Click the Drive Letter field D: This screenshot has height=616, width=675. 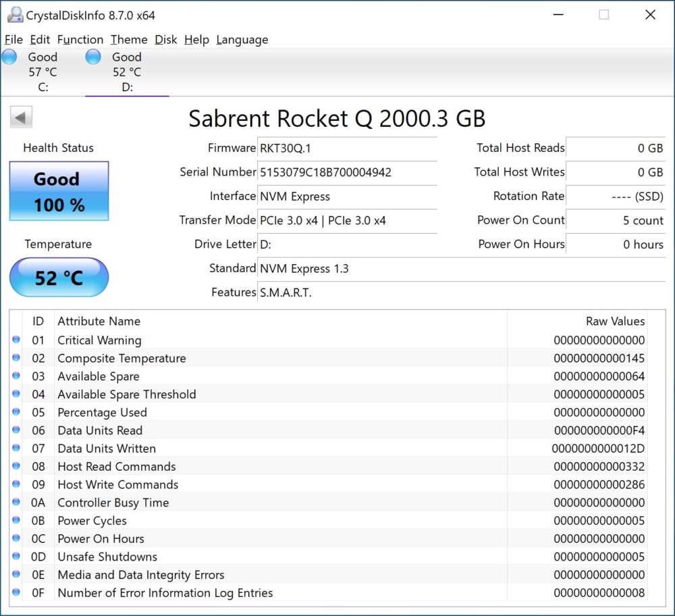point(348,245)
